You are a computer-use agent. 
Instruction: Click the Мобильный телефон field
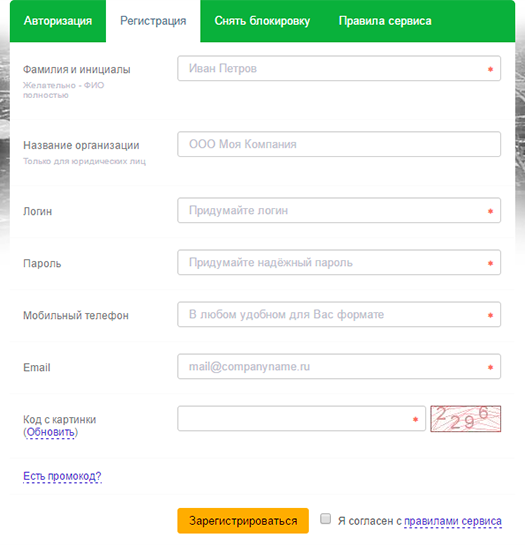click(x=339, y=315)
